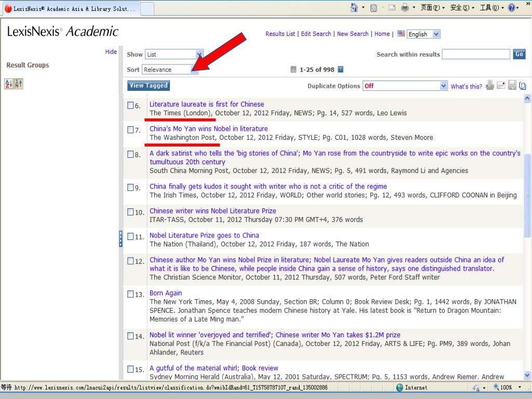Save documents using floppy disk icon
Screen dimensions: 532x399
tap(512, 85)
